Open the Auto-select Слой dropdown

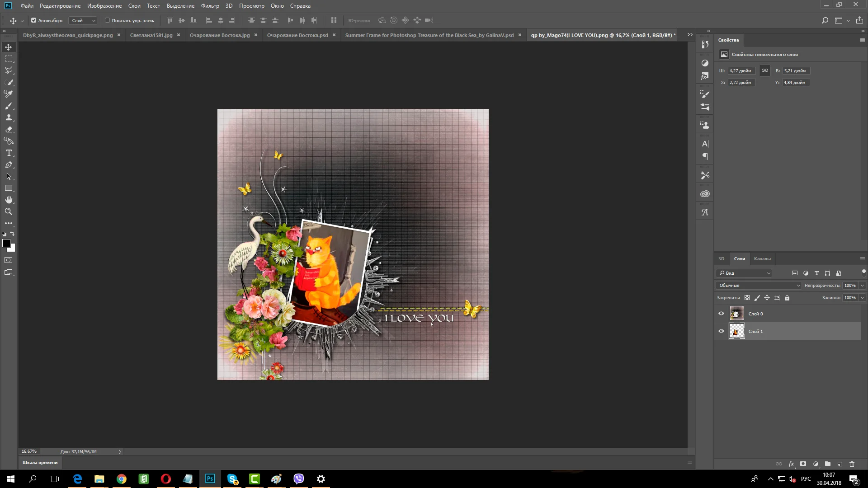(83, 20)
